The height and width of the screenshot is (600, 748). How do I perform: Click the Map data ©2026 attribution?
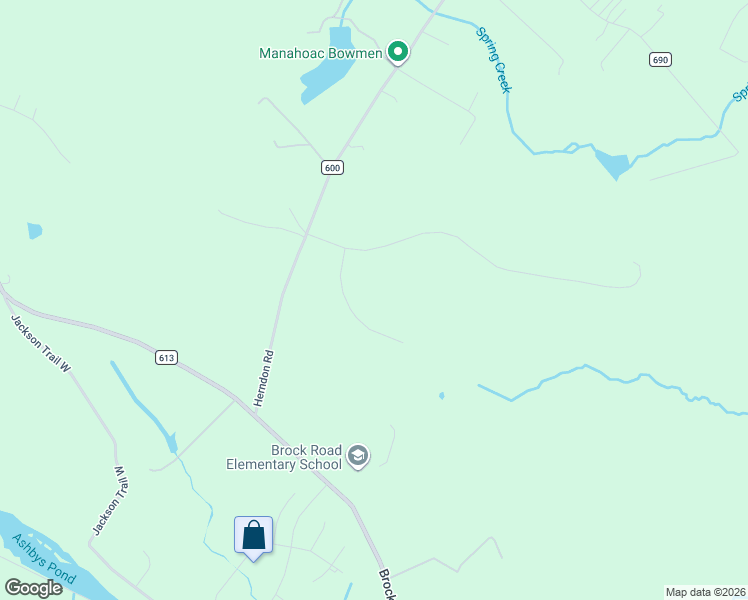(x=706, y=592)
